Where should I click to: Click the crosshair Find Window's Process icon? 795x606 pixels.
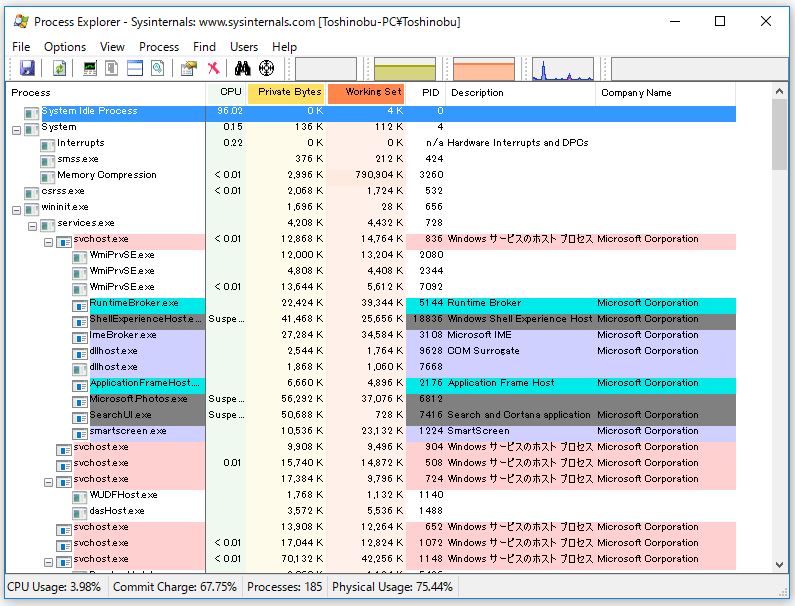coord(266,68)
